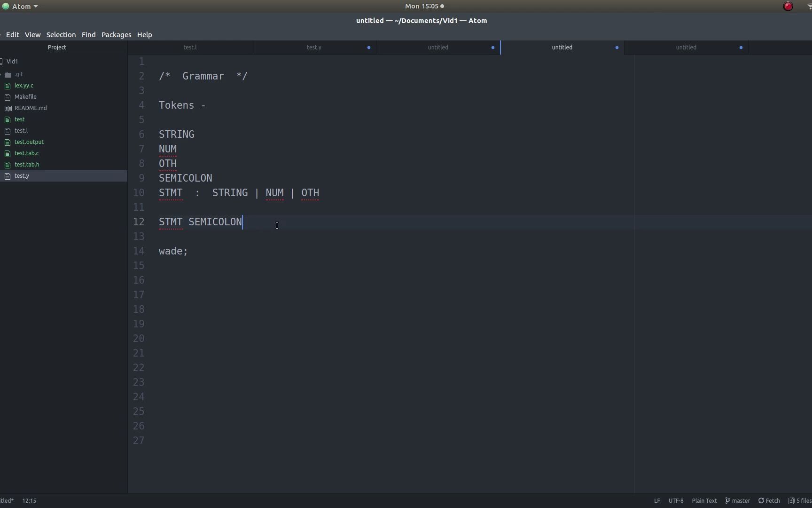Open the Plain Text grammar selector
This screenshot has width=812, height=508.
tap(704, 500)
